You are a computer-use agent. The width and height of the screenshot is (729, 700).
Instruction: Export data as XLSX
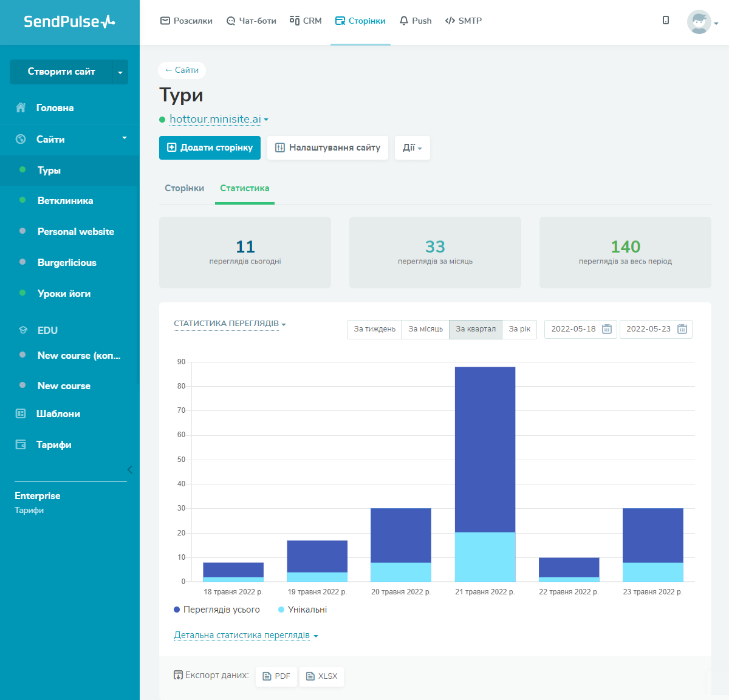pyautogui.click(x=321, y=676)
